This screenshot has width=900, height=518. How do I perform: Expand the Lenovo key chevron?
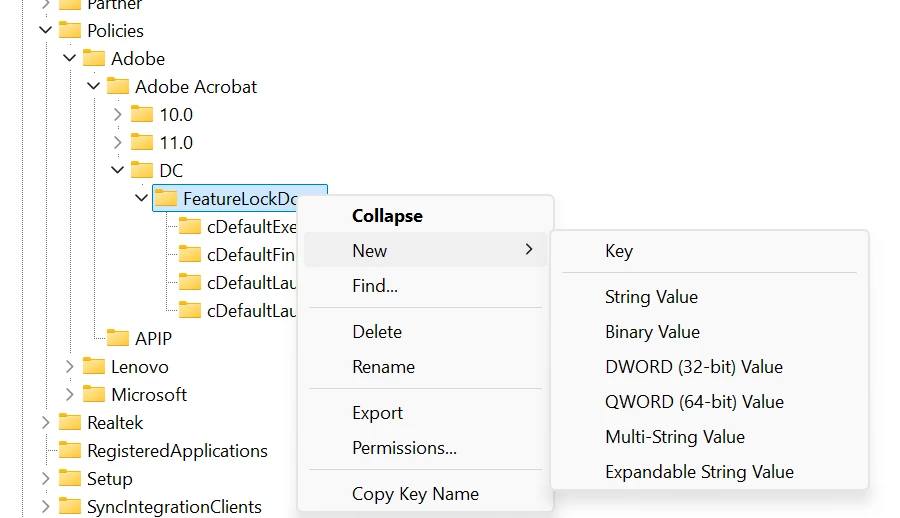point(69,366)
